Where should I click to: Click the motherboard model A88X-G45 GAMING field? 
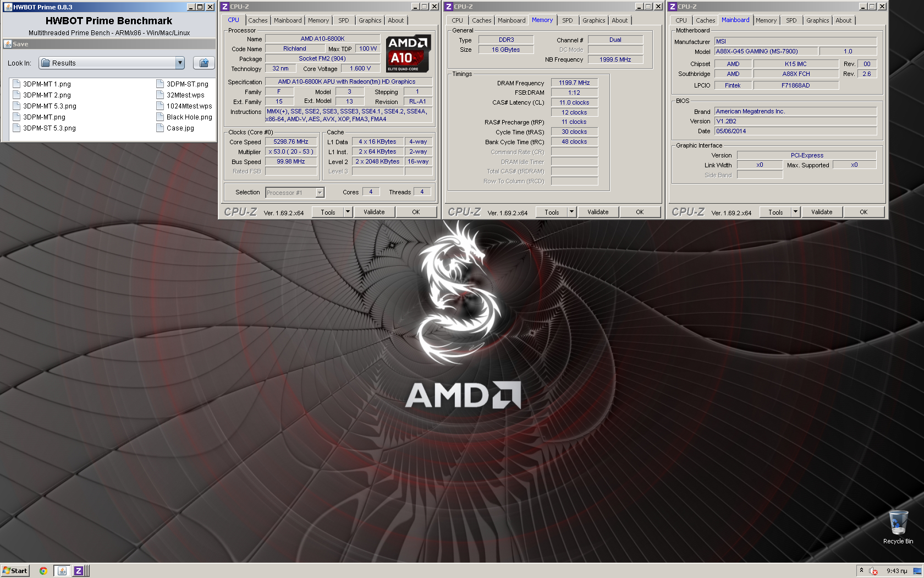(766, 51)
